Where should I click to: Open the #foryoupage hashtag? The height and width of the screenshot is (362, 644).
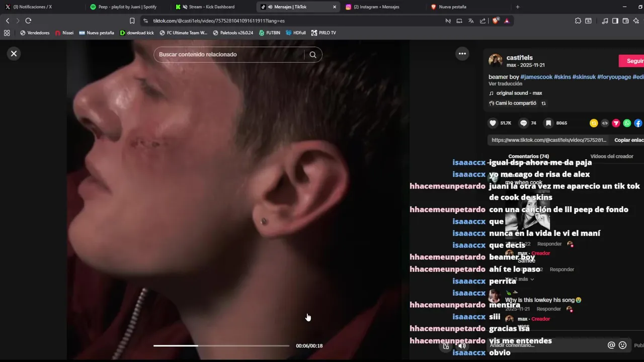click(614, 77)
